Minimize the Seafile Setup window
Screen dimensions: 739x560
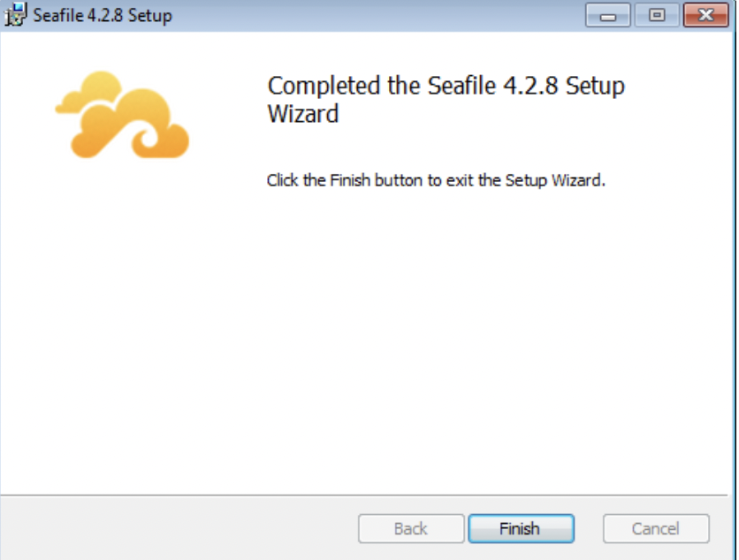click(607, 16)
